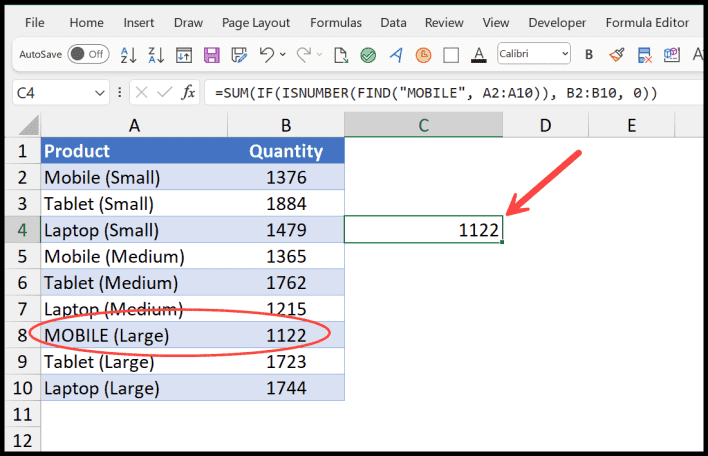Sort descending with the Z-A icon
708x456 pixels.
pos(156,55)
